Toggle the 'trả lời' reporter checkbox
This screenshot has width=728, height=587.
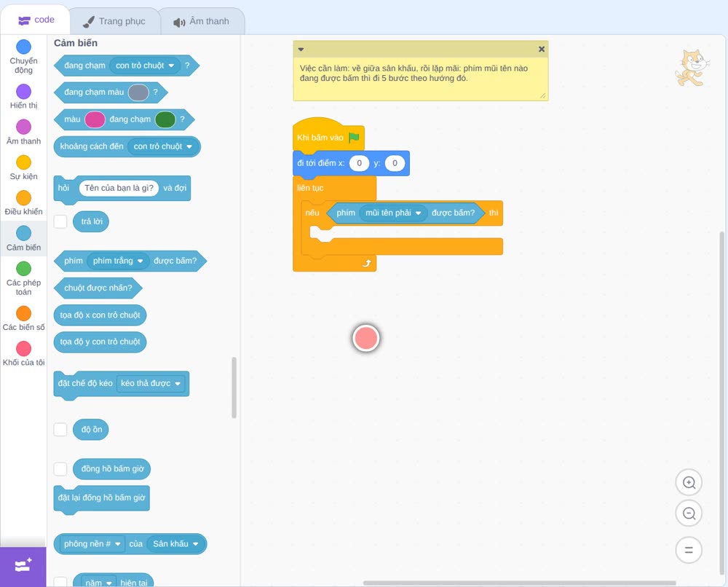[60, 221]
